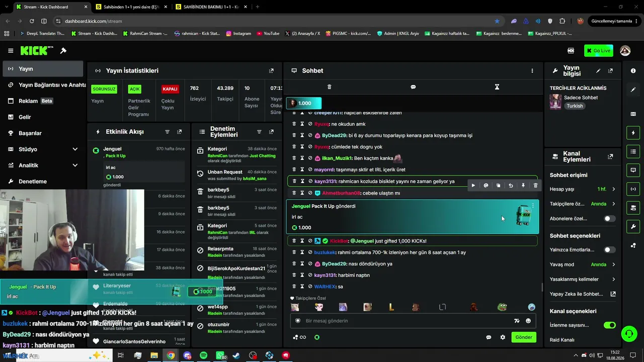Click the hourglass icon in Sohbet toolbar
This screenshot has width=644, height=362.
[497, 87]
